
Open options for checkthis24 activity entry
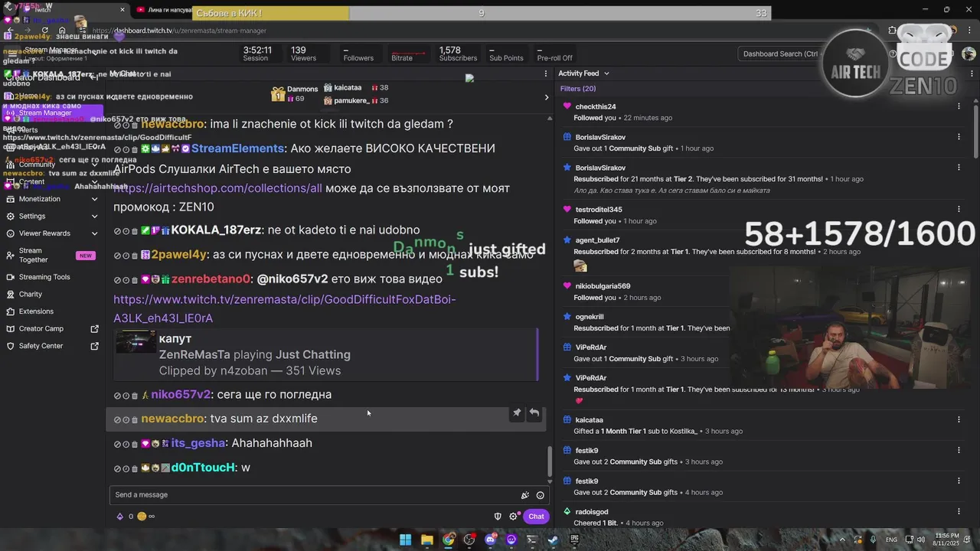[959, 106]
